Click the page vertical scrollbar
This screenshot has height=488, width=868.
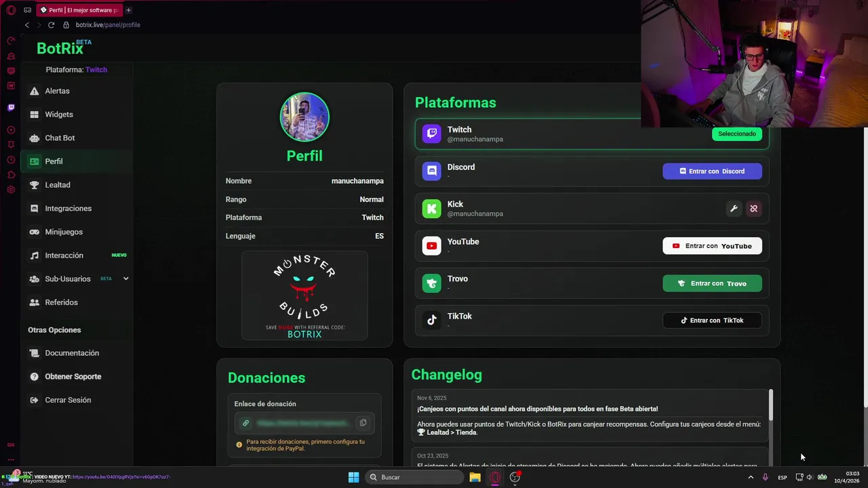865,268
